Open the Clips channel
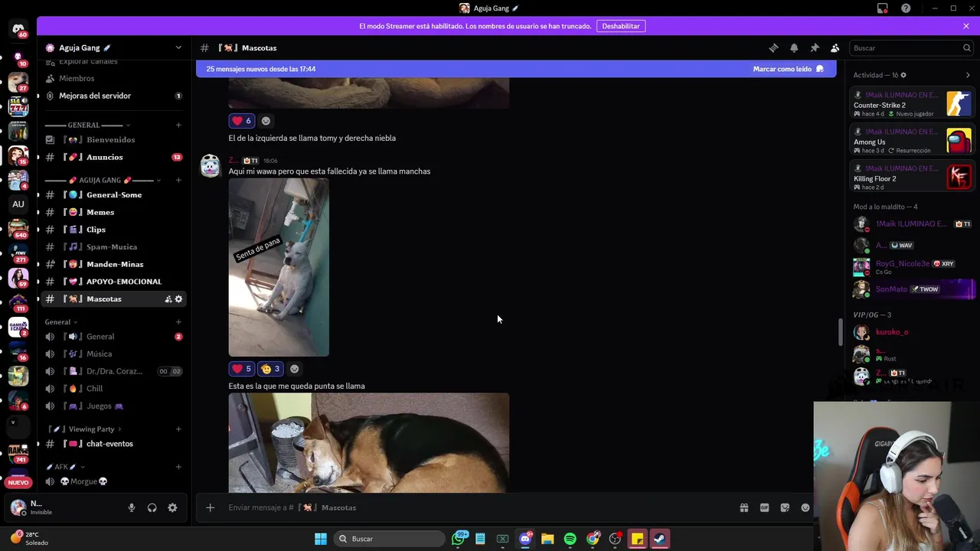 (114, 230)
